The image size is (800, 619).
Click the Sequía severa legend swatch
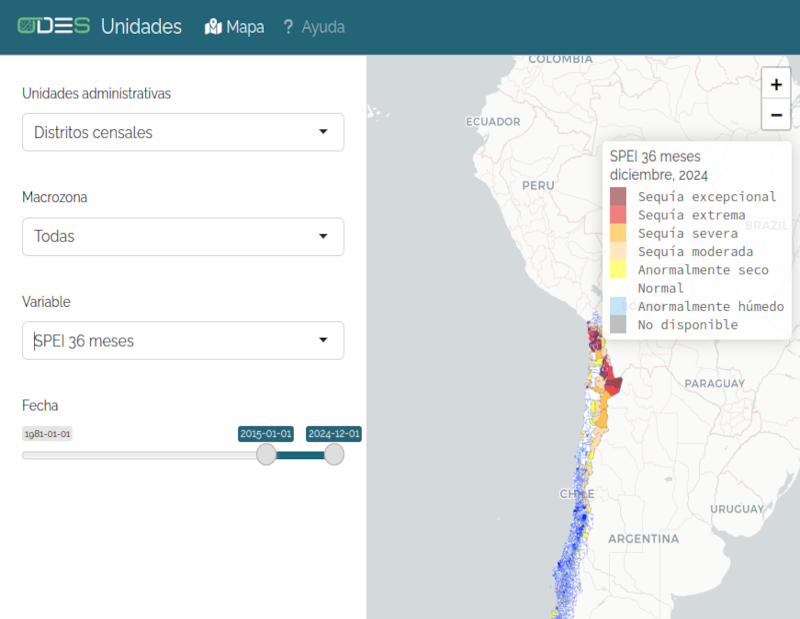(618, 233)
